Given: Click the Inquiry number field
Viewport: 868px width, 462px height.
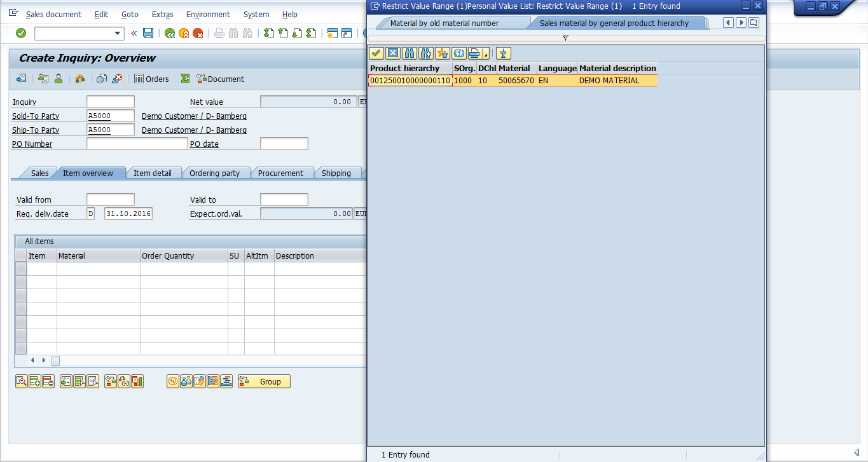Looking at the screenshot, I should tap(111, 102).
